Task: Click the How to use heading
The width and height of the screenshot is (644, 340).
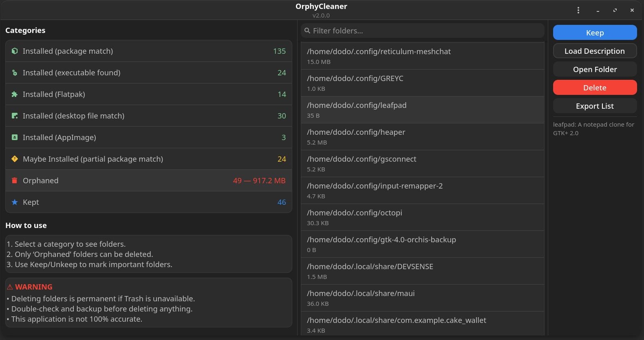Action: click(26, 225)
